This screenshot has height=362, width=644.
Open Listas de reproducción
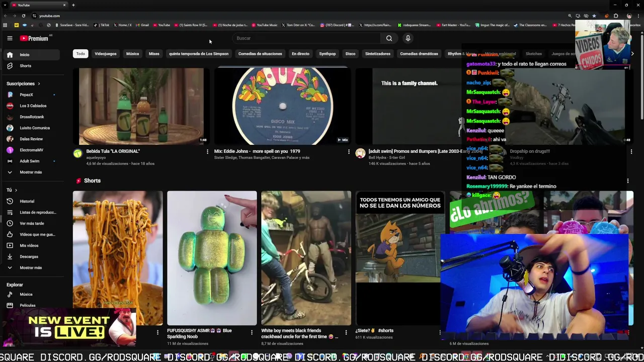[x=32, y=212]
